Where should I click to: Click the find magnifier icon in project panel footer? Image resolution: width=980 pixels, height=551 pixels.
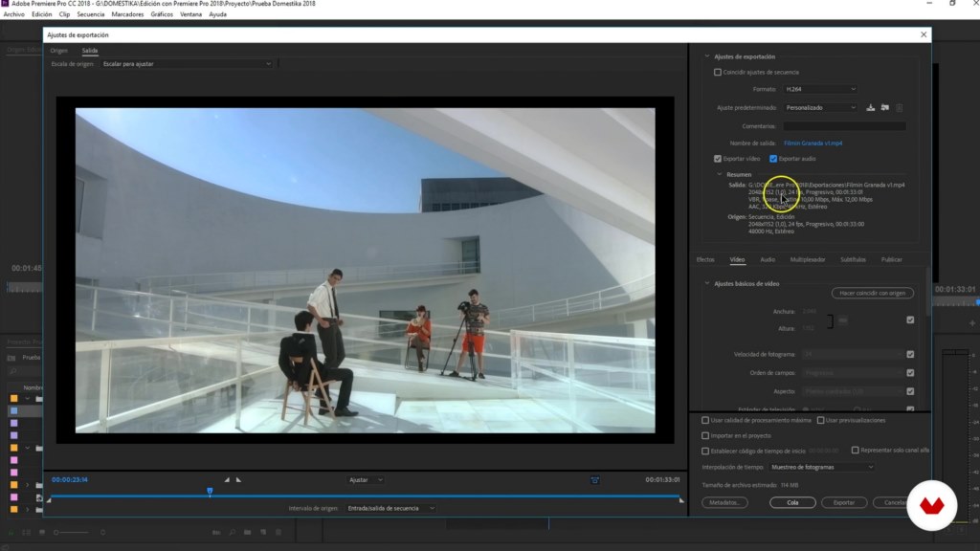click(232, 532)
